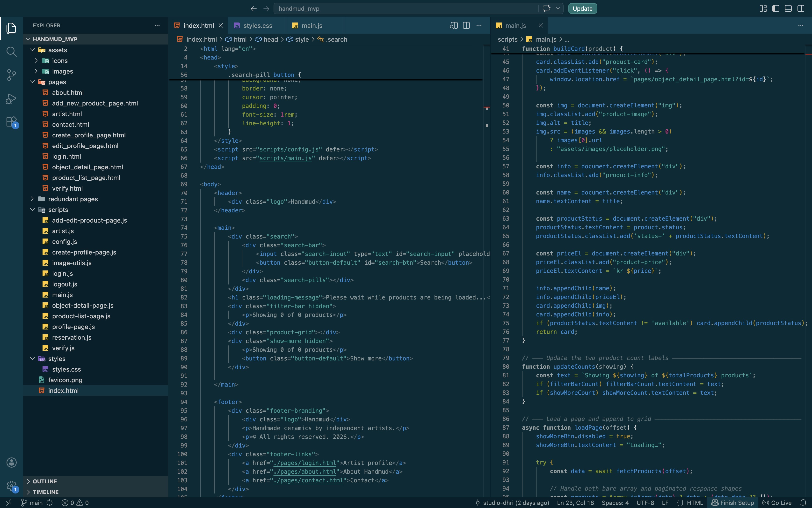Collapse the scripts folder
Image resolution: width=812 pixels, height=508 pixels.
[x=32, y=210]
